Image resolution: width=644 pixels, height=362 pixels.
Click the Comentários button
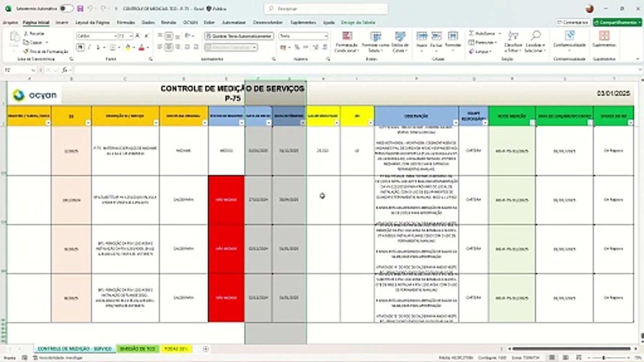pos(573,23)
